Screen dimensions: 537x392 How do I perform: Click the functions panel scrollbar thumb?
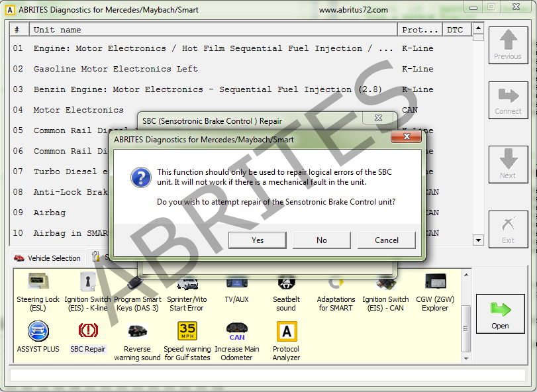click(465, 328)
